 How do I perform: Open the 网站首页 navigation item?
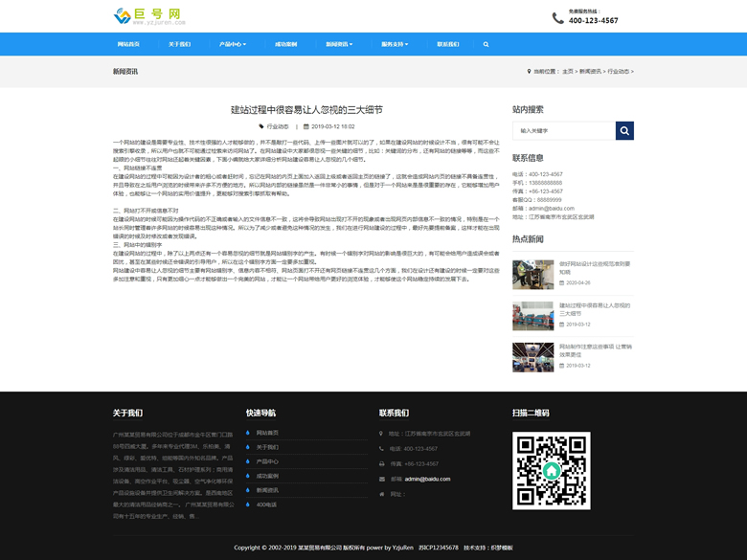pos(128,44)
